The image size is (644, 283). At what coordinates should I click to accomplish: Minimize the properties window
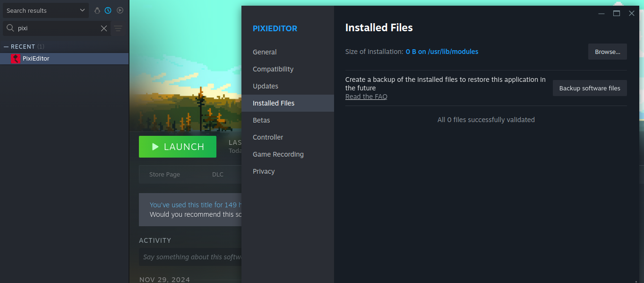[x=601, y=13]
